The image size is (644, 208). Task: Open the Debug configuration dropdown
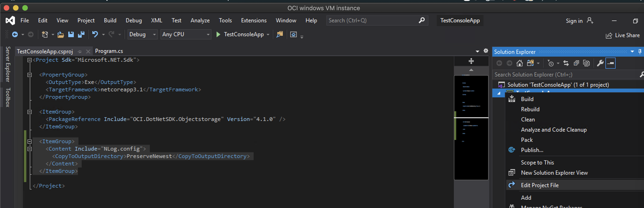point(142,34)
